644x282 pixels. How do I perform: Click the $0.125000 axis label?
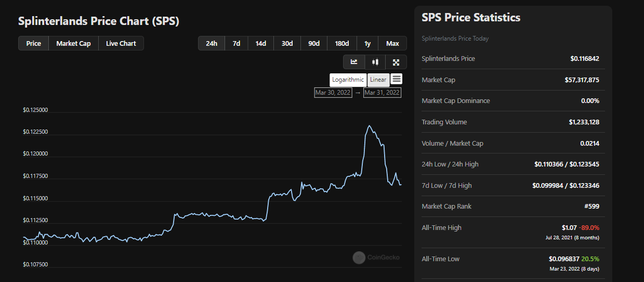pos(35,110)
